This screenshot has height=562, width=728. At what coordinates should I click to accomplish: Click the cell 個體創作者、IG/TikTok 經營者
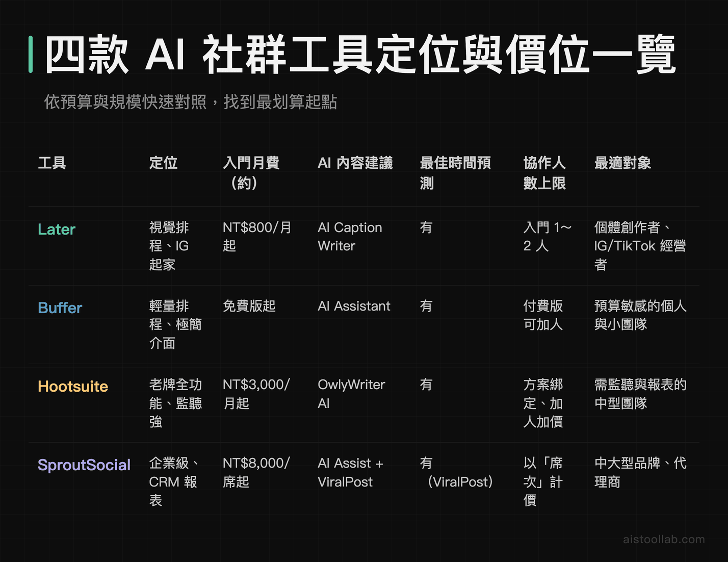click(x=640, y=246)
